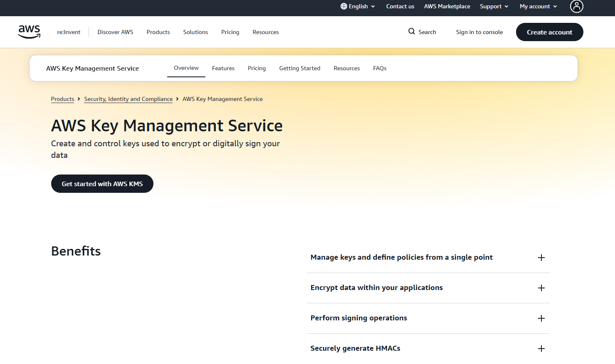Expand 'Perform signing operations' accordion
The image size is (615, 364).
click(x=428, y=318)
